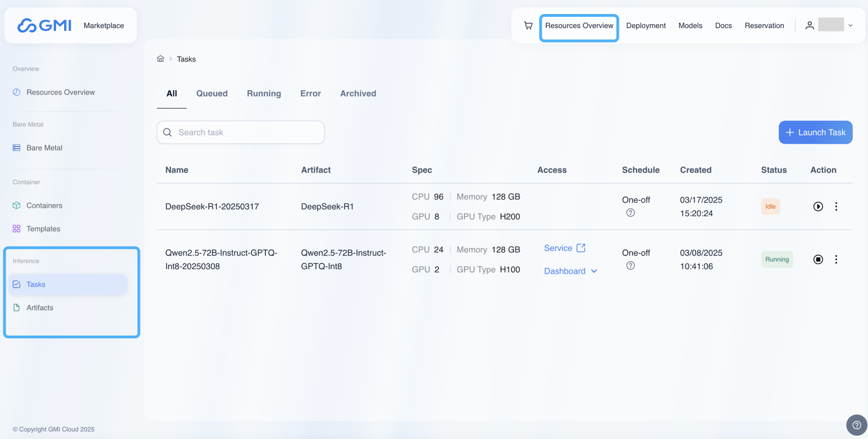The height and width of the screenshot is (439, 868).
Task: Open Reservation in top navigation
Action: point(764,26)
